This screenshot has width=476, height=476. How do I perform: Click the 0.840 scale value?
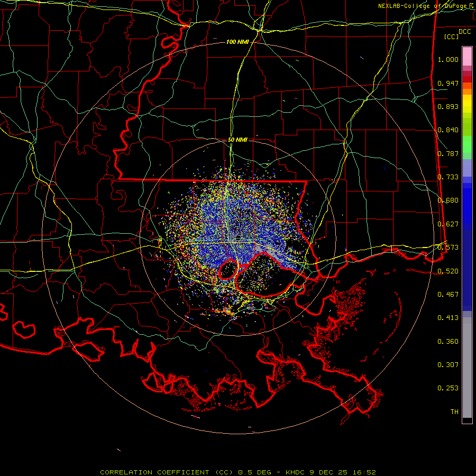448,130
